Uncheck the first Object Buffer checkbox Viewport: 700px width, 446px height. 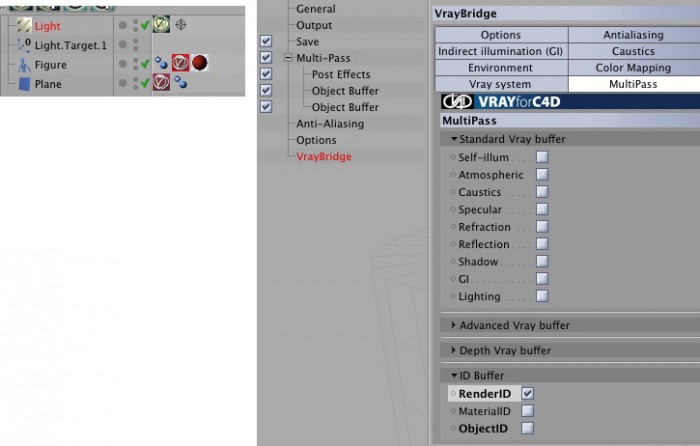(266, 90)
